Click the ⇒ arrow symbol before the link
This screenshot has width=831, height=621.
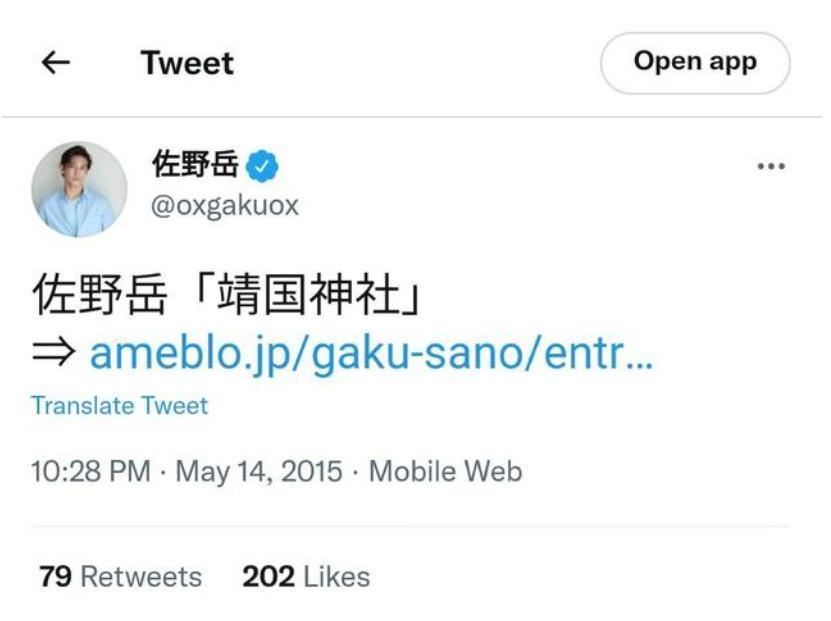pyautogui.click(x=54, y=354)
